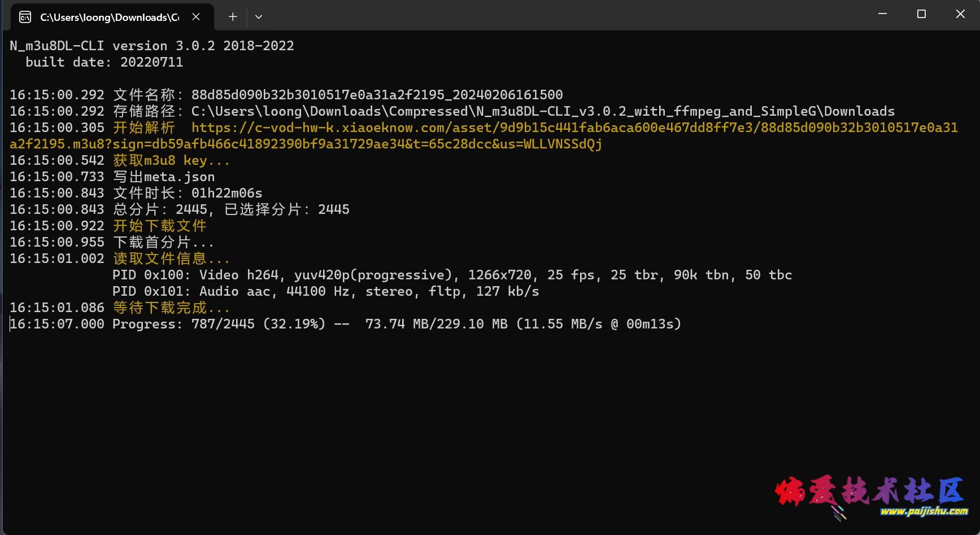Image resolution: width=980 pixels, height=535 pixels.
Task: Click the N_m3u8DL-CLI version 3.0.2 line
Action: (152, 46)
